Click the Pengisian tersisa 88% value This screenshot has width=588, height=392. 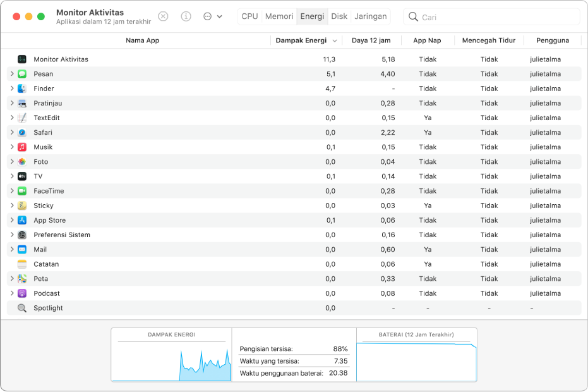pyautogui.click(x=340, y=349)
